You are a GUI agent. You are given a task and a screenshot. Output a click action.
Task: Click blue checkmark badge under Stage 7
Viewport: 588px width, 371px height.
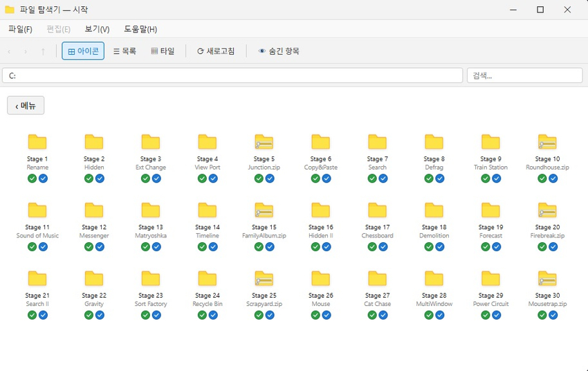pyautogui.click(x=383, y=179)
